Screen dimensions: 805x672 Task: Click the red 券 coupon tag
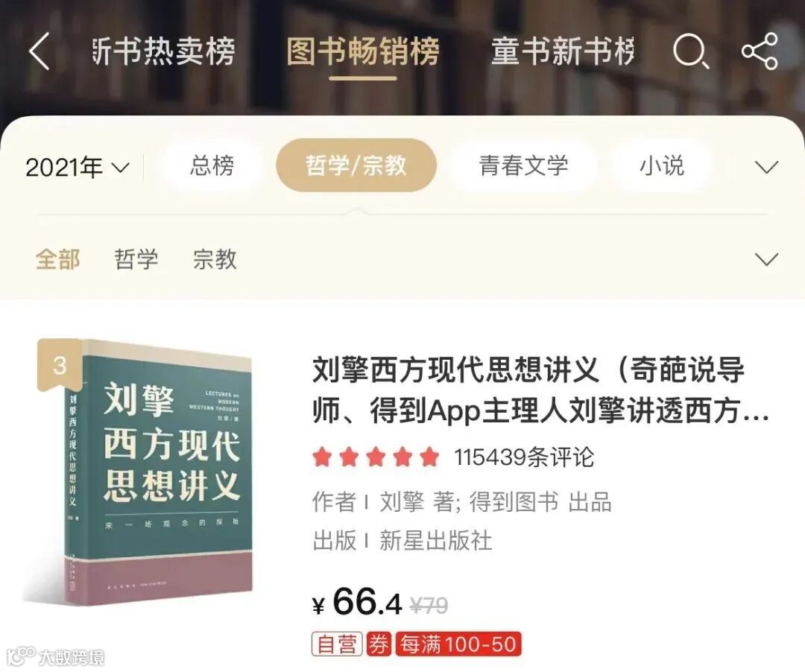(379, 644)
